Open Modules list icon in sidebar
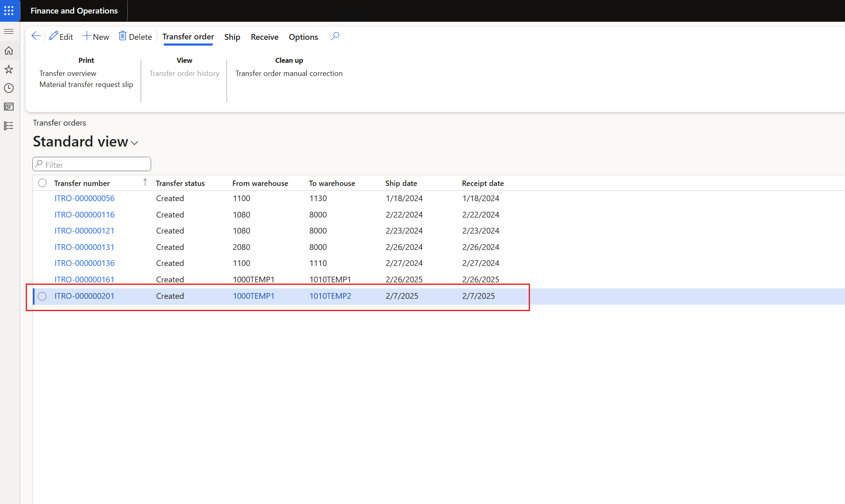Image resolution: width=845 pixels, height=504 pixels. pos(9,126)
